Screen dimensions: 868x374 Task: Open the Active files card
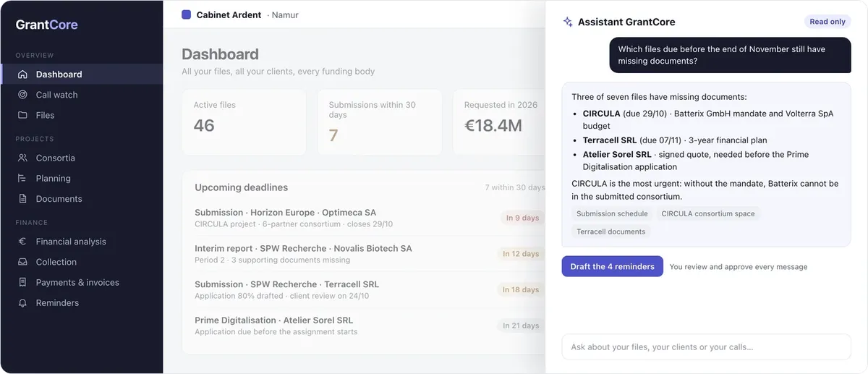coord(244,122)
